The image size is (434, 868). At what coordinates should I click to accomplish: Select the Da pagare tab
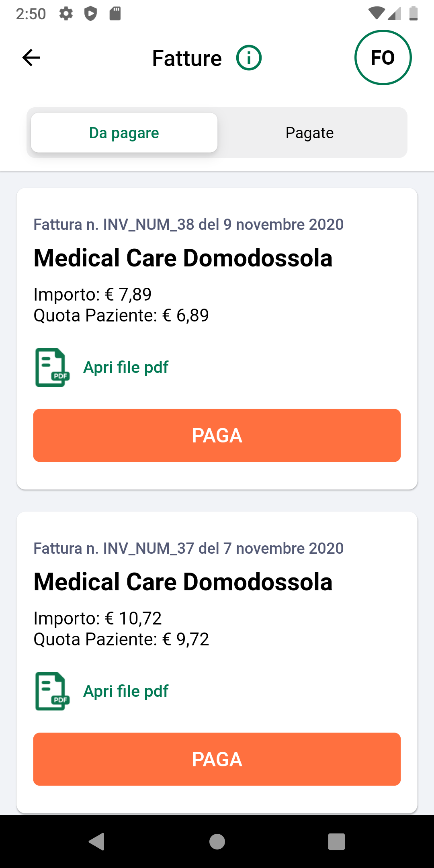coord(124,133)
